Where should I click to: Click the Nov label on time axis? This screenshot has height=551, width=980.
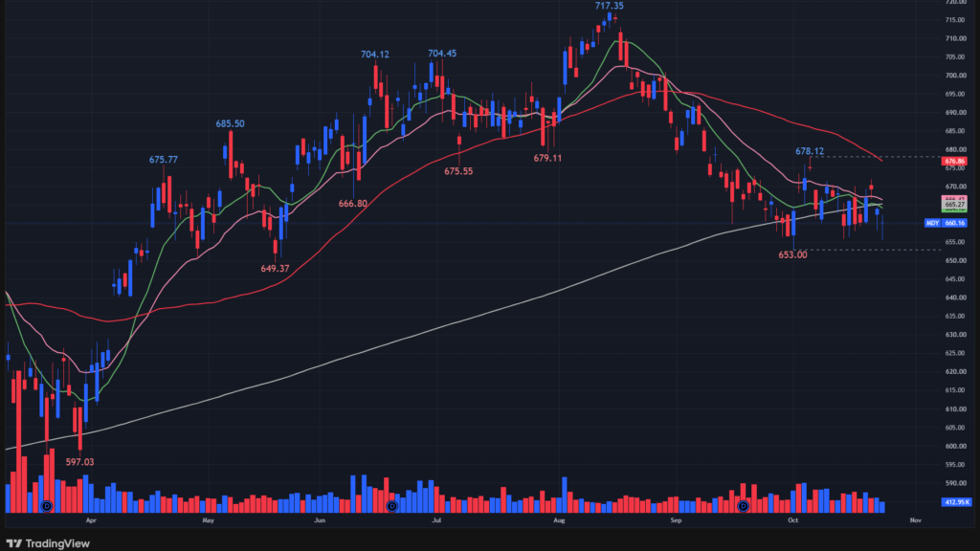tap(916, 520)
